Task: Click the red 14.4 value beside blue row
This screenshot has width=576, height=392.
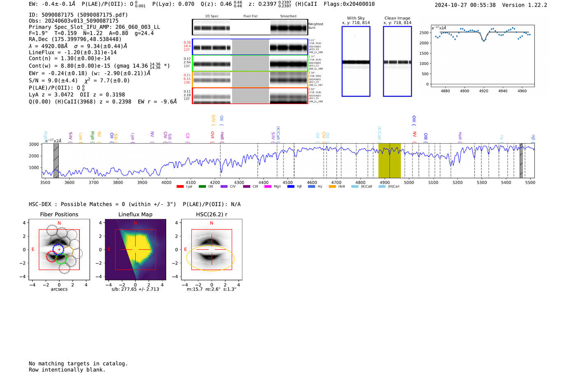Action: click(x=187, y=46)
